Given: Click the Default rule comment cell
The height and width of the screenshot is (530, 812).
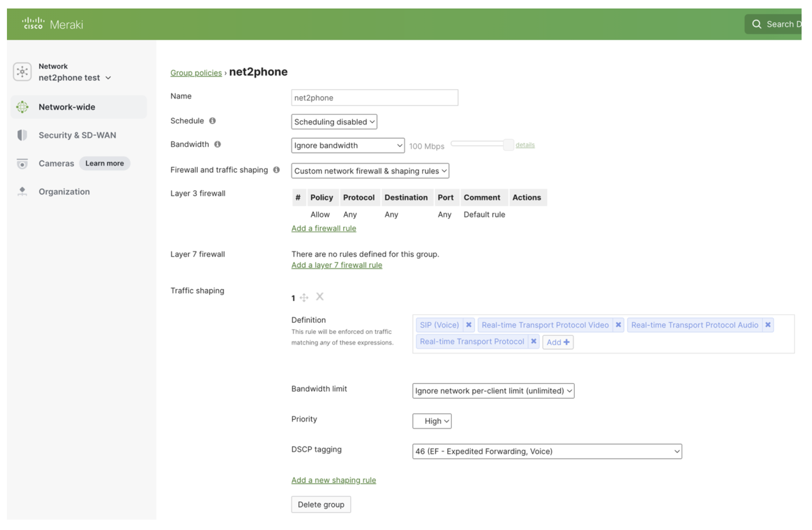Looking at the screenshot, I should pos(484,214).
